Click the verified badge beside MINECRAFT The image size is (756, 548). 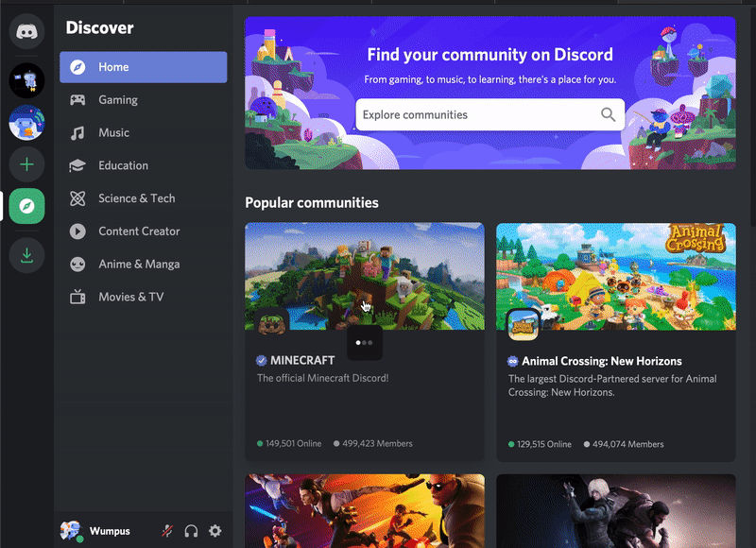pos(262,361)
